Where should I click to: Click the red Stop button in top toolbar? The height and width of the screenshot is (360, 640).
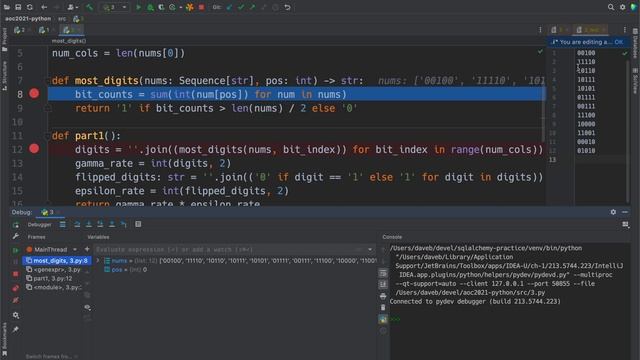[201, 7]
